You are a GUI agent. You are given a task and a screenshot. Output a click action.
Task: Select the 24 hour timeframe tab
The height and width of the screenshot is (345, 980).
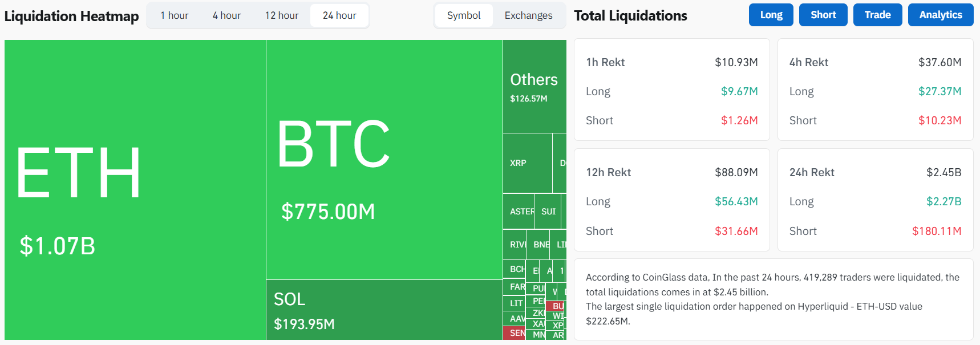pyautogui.click(x=339, y=15)
